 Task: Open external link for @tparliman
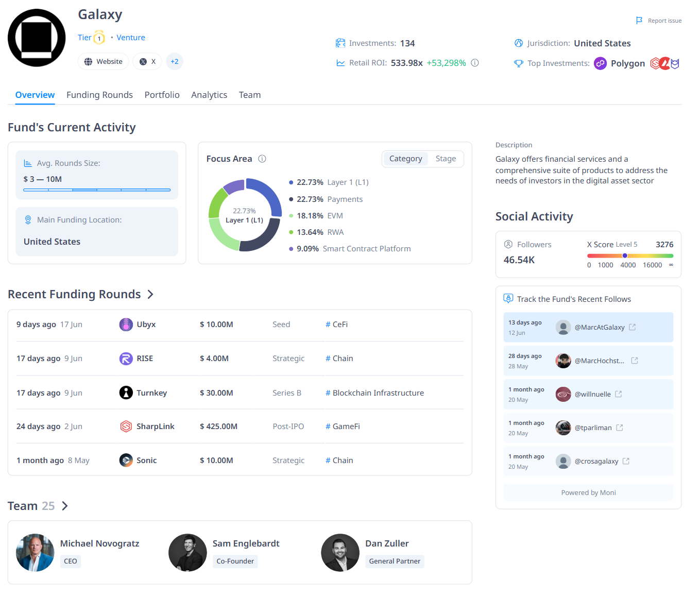pyautogui.click(x=620, y=428)
